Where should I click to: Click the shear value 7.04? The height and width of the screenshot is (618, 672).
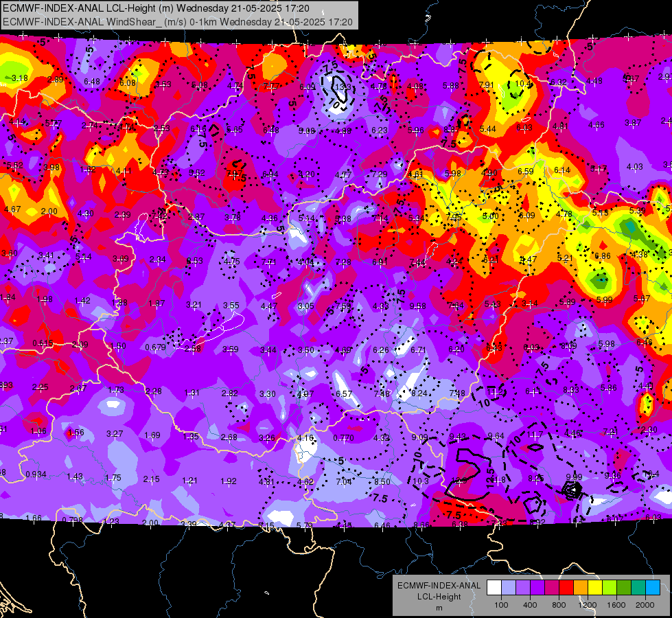pos(344,481)
